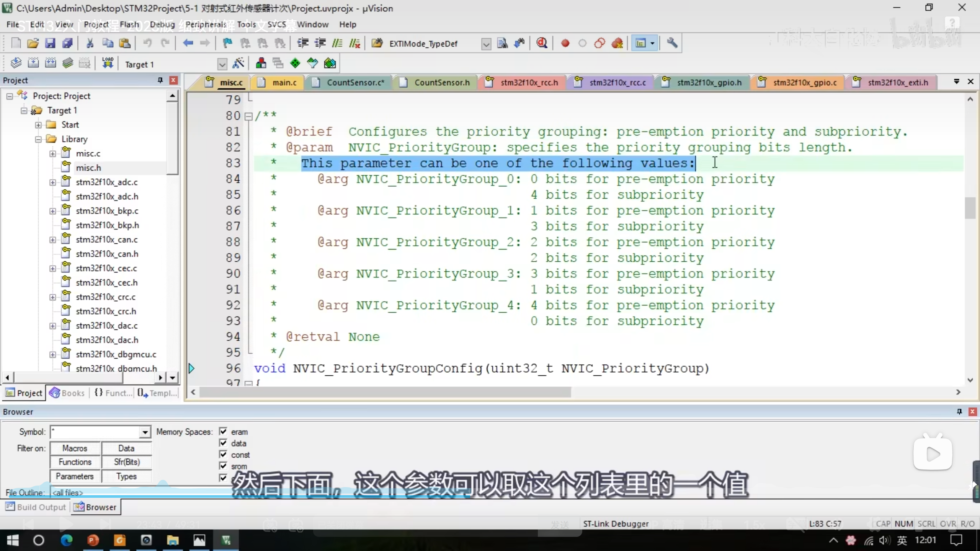
Task: Click the Download to Flash LOAD icon
Action: [108, 63]
